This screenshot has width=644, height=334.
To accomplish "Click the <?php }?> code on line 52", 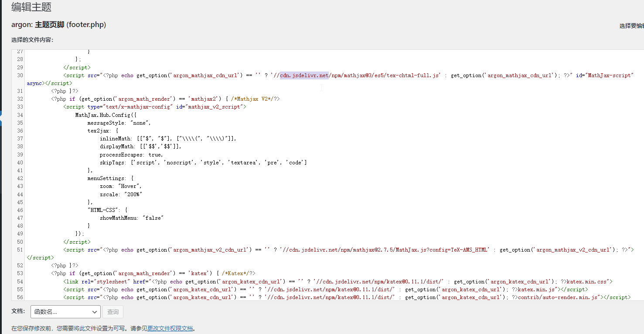I will coord(65,266).
